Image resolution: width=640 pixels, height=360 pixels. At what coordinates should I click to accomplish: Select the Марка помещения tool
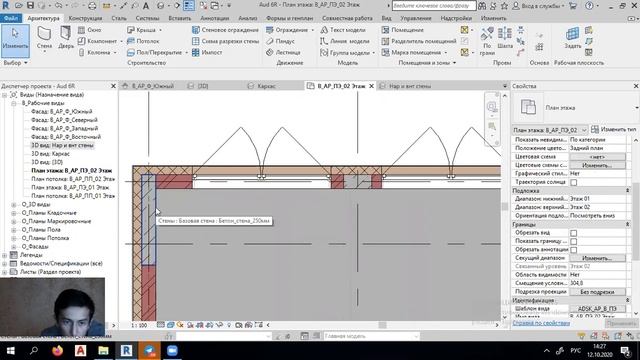tap(413, 52)
